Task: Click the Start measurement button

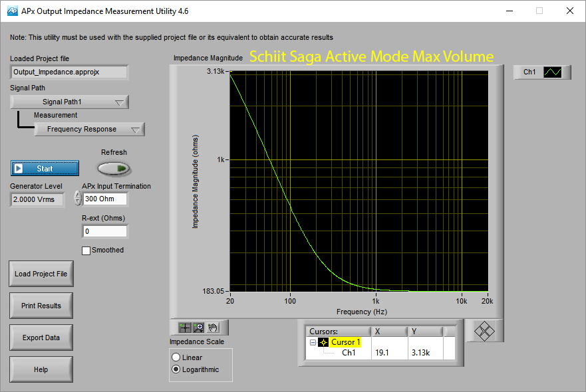Action: click(45, 168)
